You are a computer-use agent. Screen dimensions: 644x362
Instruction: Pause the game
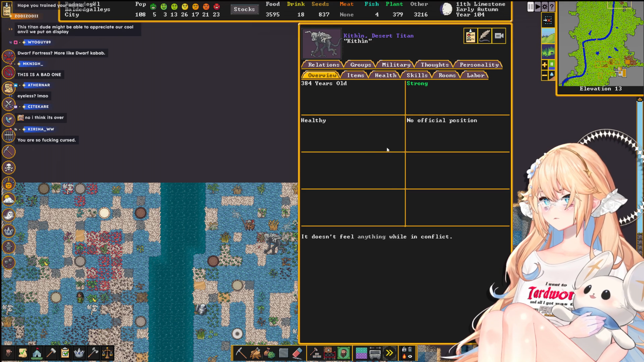tap(531, 7)
